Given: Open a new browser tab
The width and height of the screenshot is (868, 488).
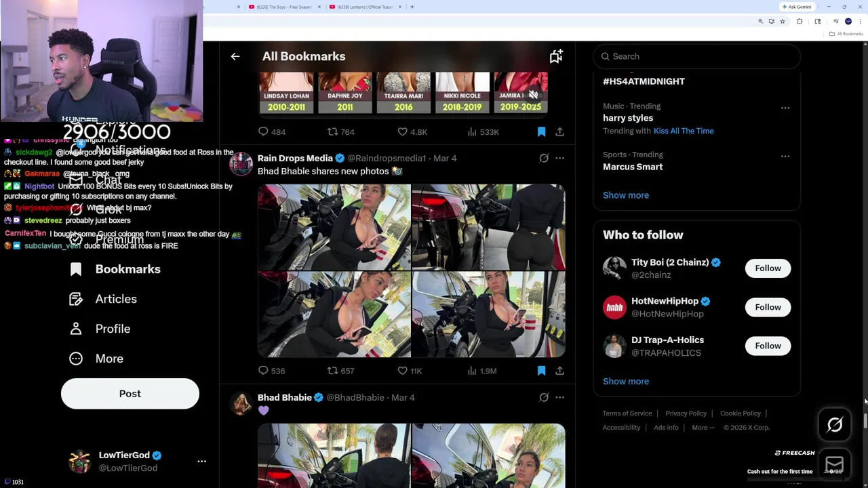Looking at the screenshot, I should pos(412,7).
